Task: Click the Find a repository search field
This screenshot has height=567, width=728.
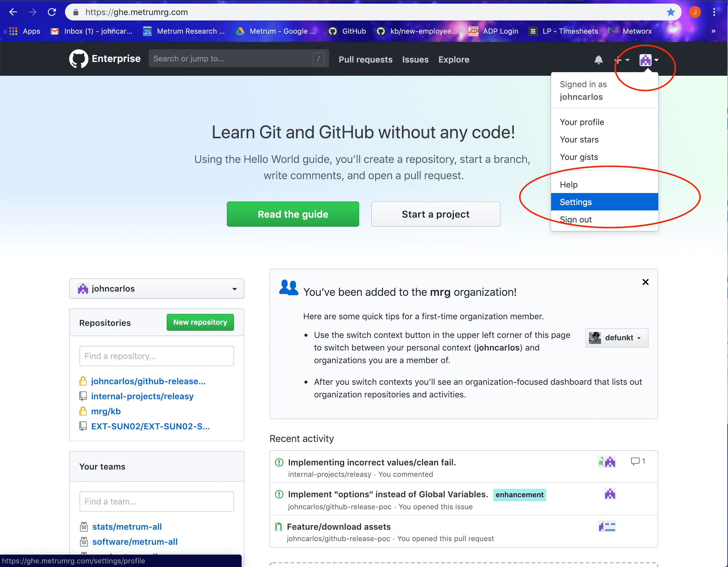Action: tap(156, 356)
